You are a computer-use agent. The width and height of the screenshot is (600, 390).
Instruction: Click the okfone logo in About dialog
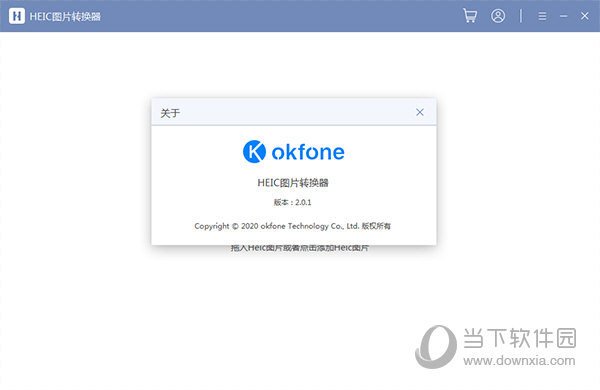(x=293, y=152)
